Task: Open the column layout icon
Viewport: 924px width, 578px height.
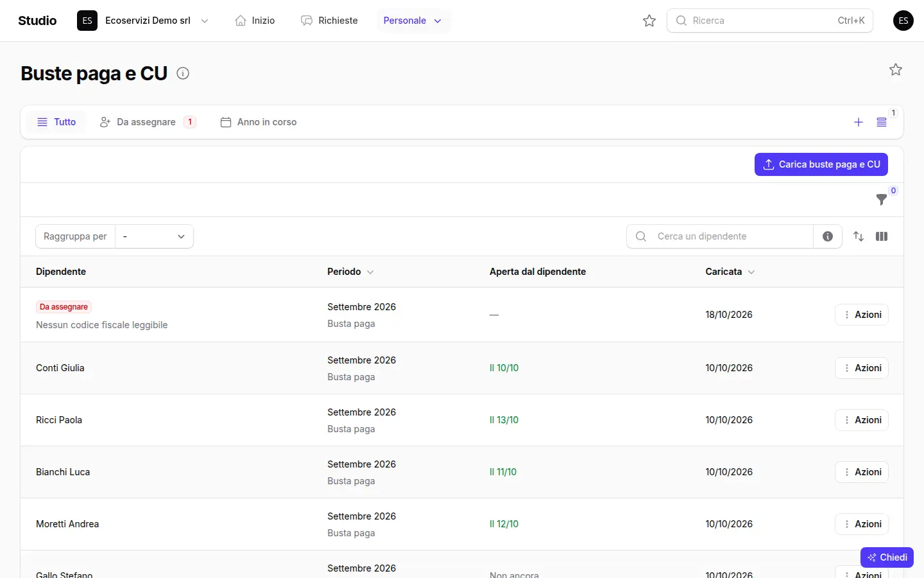Action: 882,236
